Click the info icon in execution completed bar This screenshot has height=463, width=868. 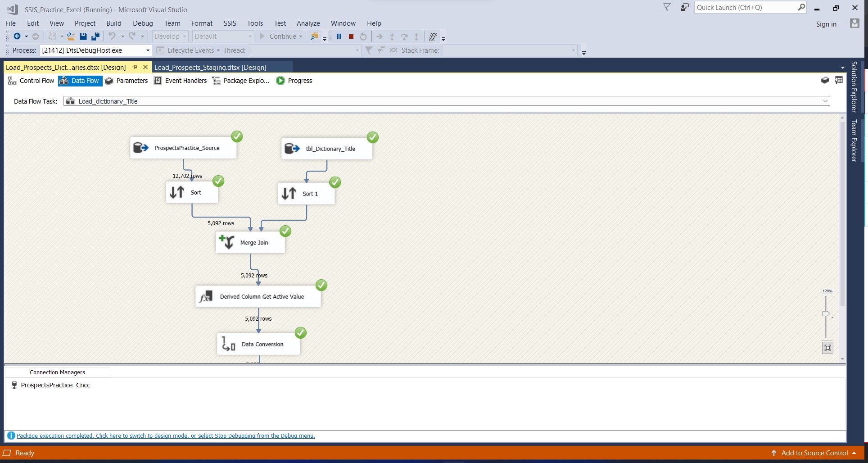coord(11,436)
